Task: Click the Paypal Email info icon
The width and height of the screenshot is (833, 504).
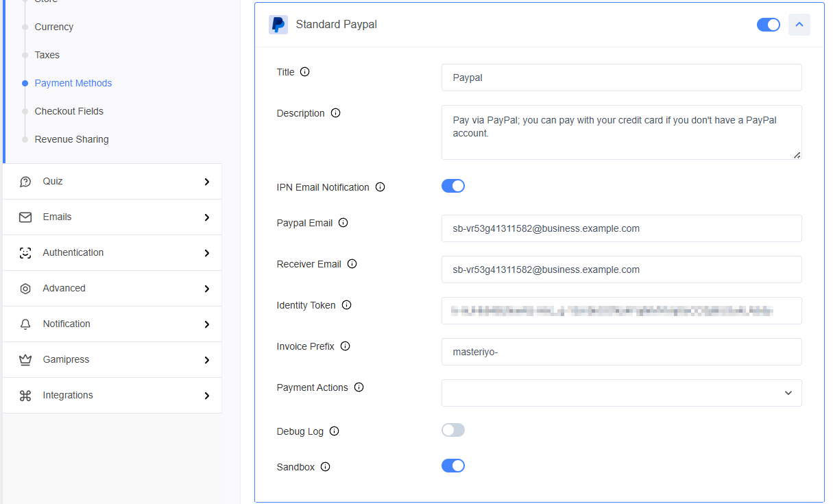Action: 343,223
